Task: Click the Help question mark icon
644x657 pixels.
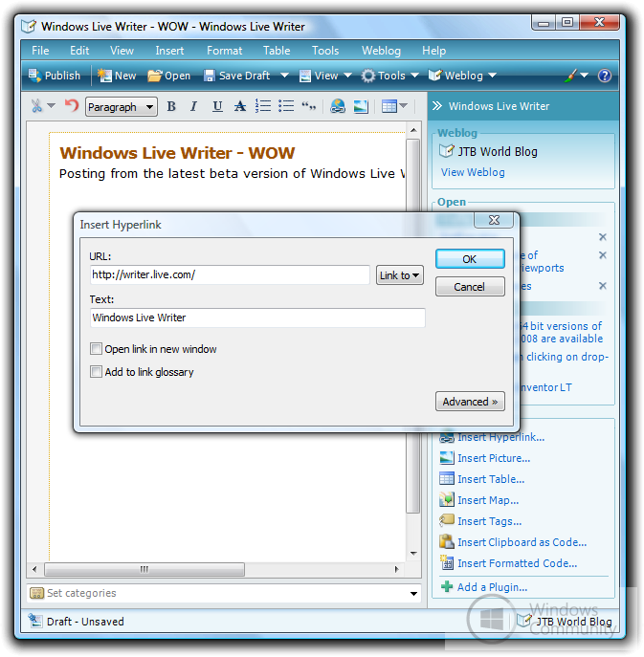Action: pyautogui.click(x=605, y=76)
